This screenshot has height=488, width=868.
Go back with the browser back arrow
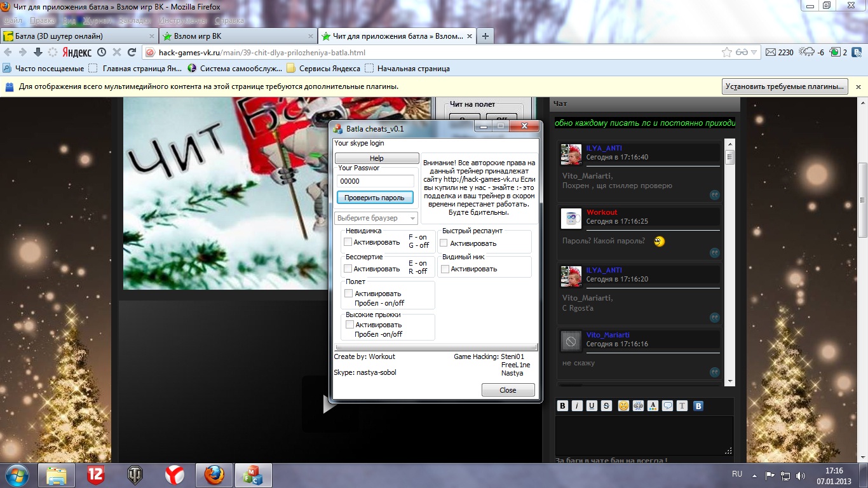8,52
